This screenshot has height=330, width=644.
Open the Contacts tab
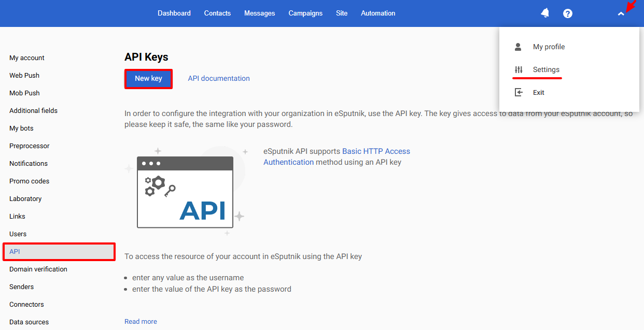[x=217, y=13]
